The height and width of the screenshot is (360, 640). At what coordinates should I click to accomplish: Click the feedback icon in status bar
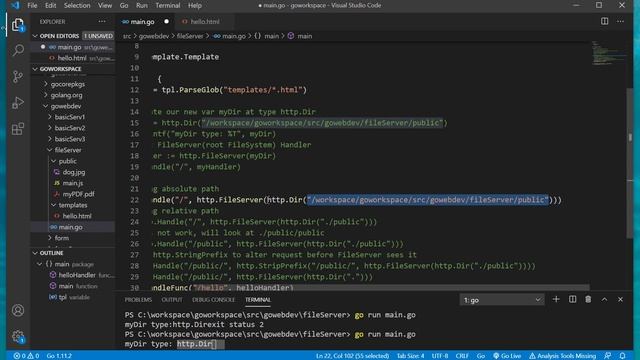pos(608,356)
